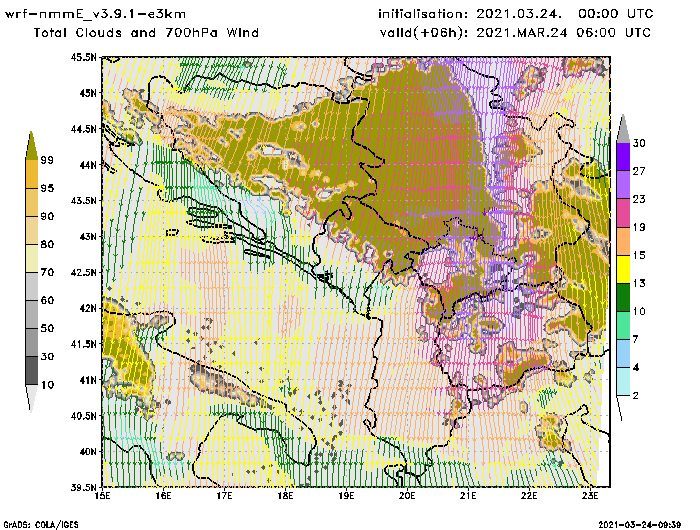Click the gray arrow atop the wind colorbar

(622, 127)
